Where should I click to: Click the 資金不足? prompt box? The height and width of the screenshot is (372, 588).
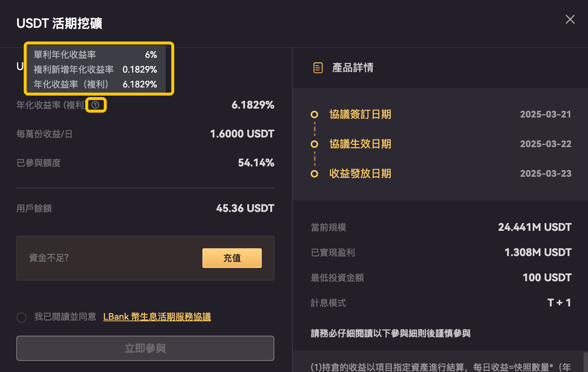[x=145, y=258]
